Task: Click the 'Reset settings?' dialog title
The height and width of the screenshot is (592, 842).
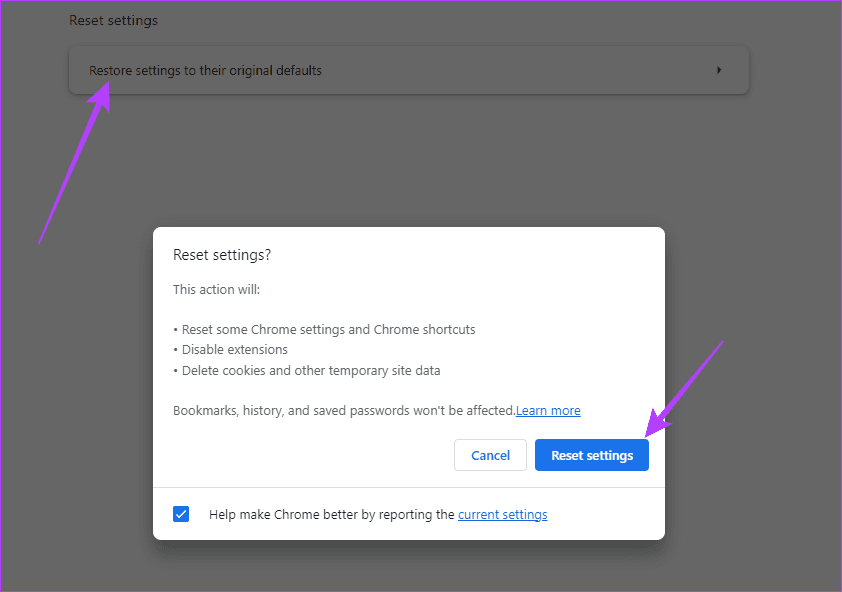Action: pos(222,255)
